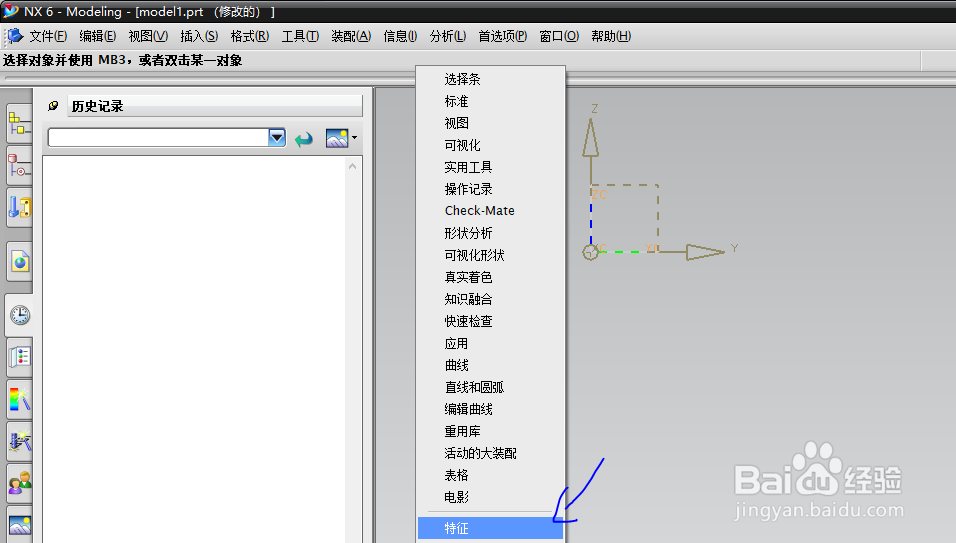Open the 分析(L) menu
This screenshot has width=956, height=543.
(x=448, y=37)
